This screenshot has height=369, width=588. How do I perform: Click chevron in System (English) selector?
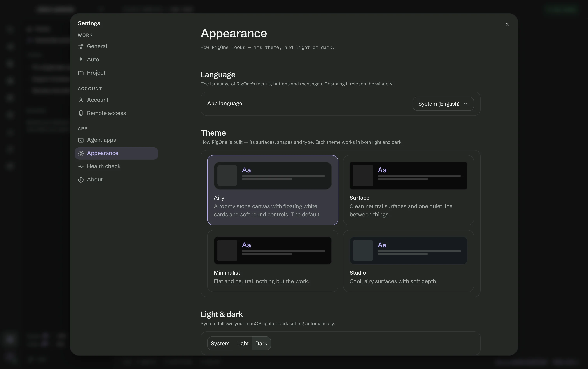[465, 104]
